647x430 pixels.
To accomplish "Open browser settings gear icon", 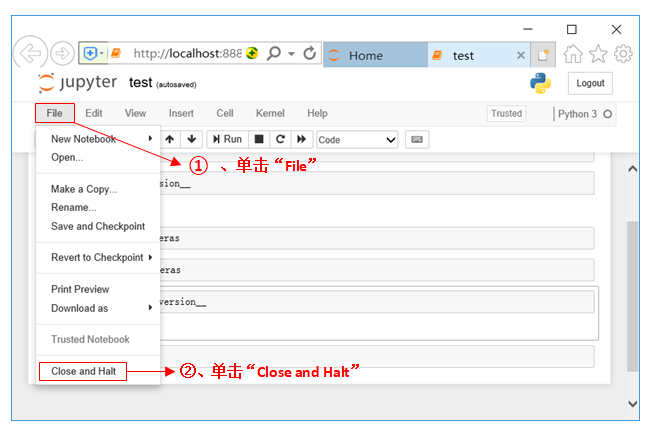I will (x=623, y=54).
